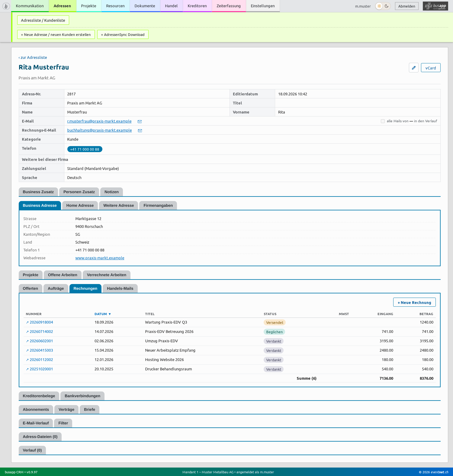The image size is (453, 476).
Task: Switch to the Firmenangaben tab
Action: pyautogui.click(x=158, y=205)
